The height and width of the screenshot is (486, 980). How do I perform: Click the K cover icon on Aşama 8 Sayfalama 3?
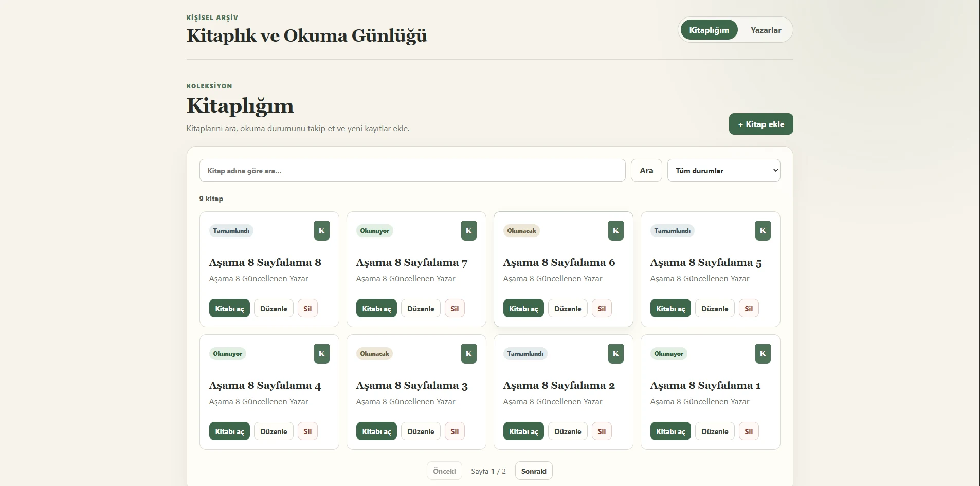point(469,354)
